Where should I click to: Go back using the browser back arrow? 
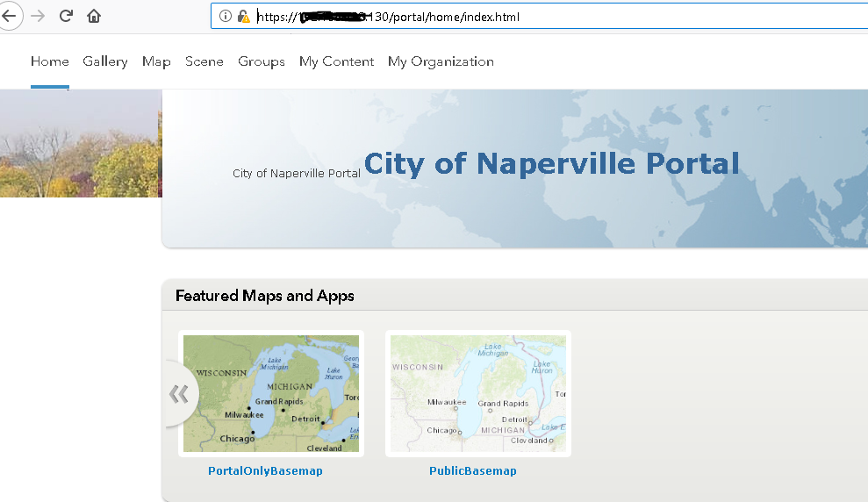tap(9, 16)
